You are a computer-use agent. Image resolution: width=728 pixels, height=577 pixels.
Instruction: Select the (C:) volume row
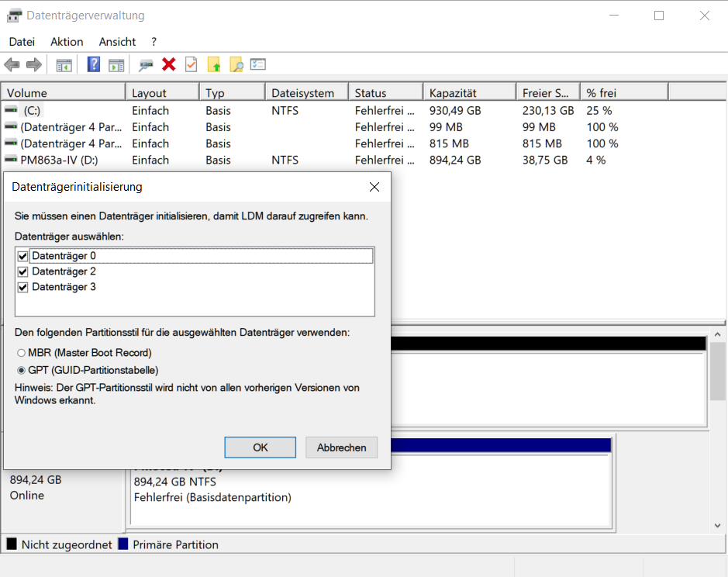click(x=334, y=111)
